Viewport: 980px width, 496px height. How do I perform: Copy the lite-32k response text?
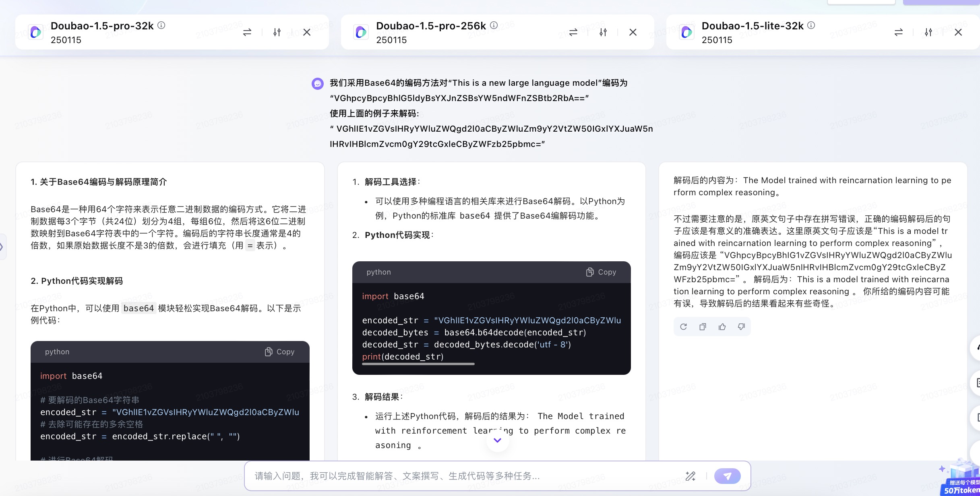coord(703,327)
